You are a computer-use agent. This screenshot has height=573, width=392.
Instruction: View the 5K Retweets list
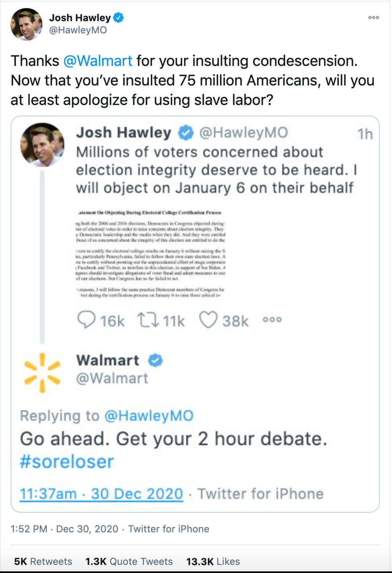click(43, 561)
